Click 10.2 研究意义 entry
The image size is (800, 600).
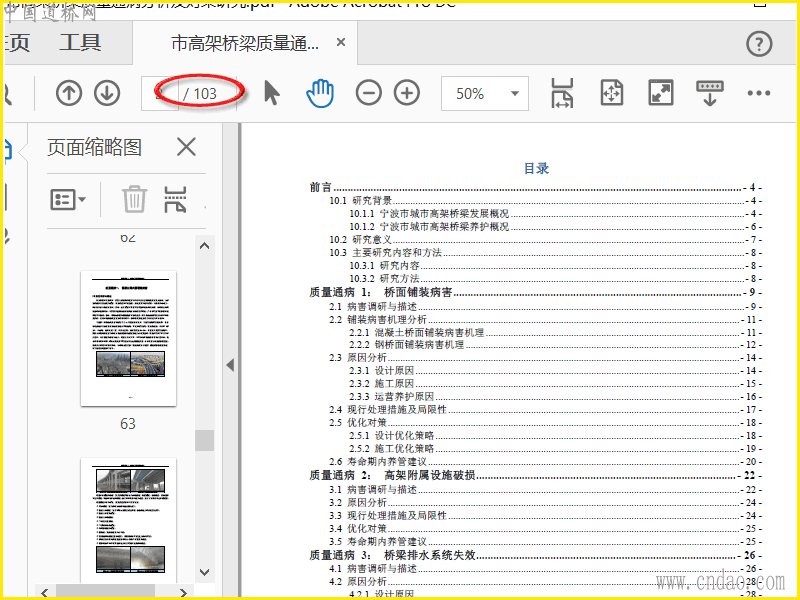(545, 239)
